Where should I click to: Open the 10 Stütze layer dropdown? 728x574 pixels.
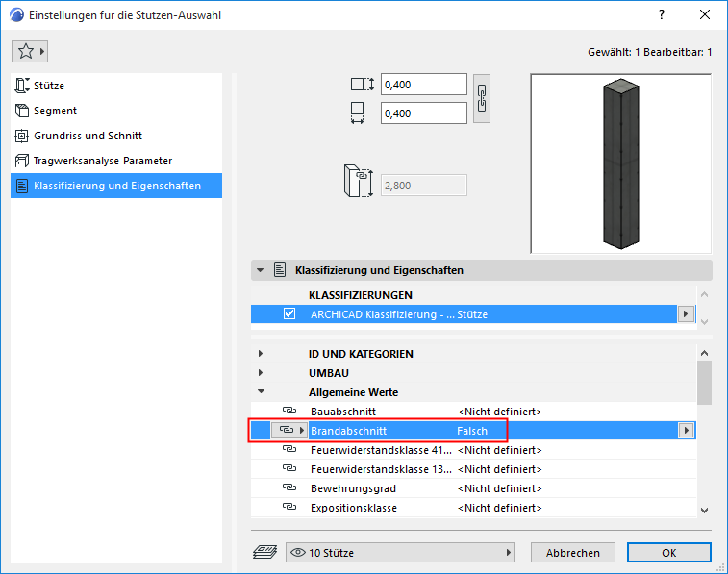(400, 553)
